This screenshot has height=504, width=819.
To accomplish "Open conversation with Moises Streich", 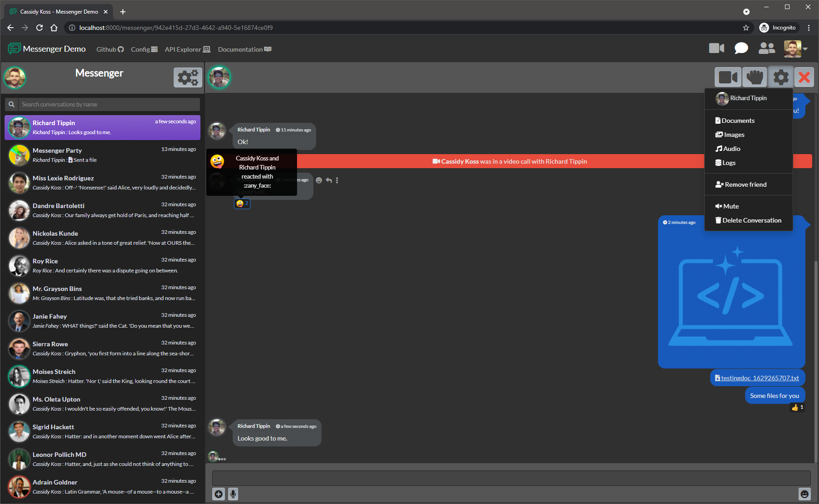I will tap(102, 377).
